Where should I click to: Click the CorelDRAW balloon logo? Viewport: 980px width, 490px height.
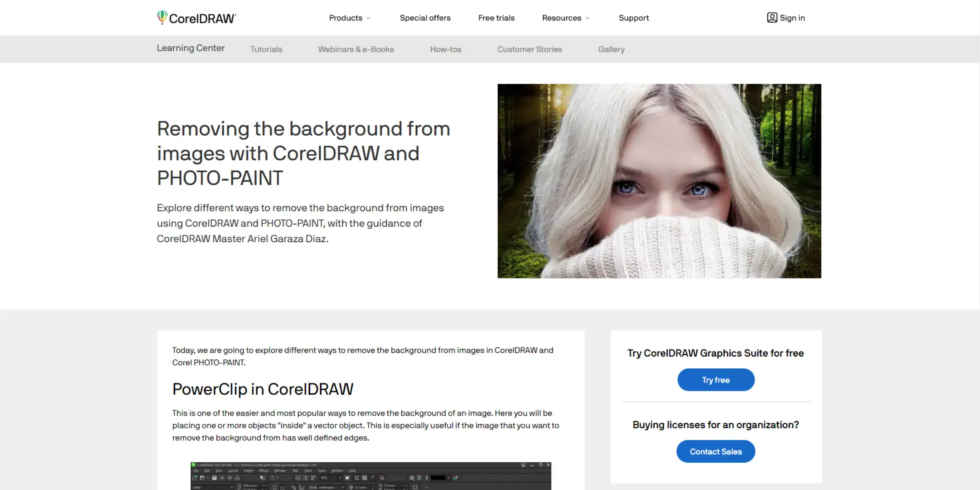coord(196,18)
